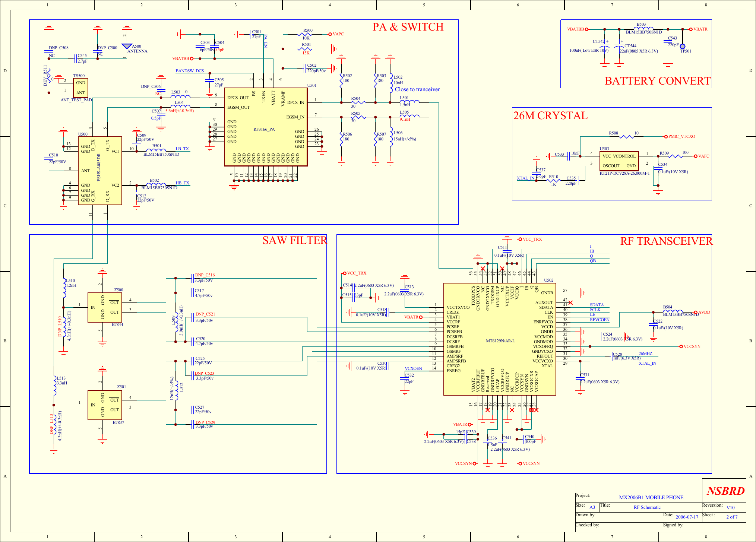Select the VAPC output terminal flag

point(331,34)
